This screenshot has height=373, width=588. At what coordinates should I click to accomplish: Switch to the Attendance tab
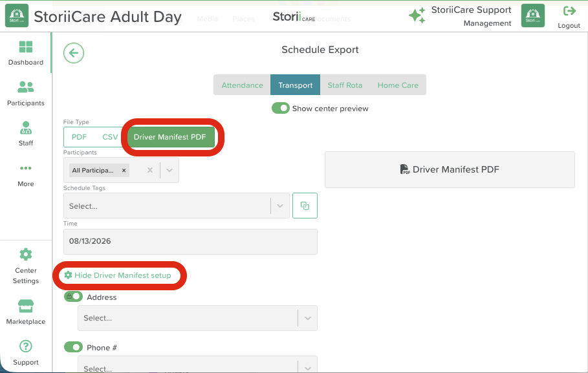click(x=242, y=85)
